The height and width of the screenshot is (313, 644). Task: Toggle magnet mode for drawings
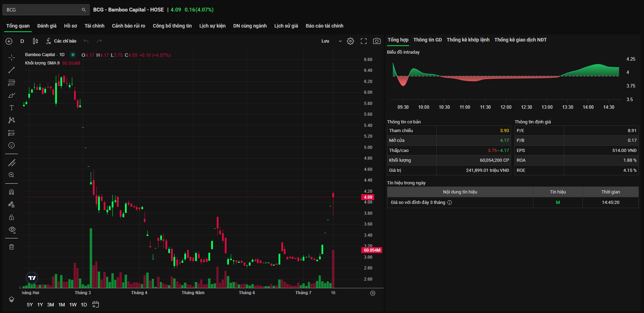point(12,192)
